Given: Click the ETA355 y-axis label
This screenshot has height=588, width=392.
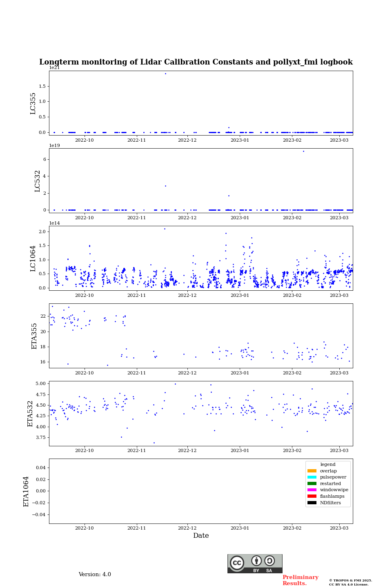Looking at the screenshot, I should point(34,336).
